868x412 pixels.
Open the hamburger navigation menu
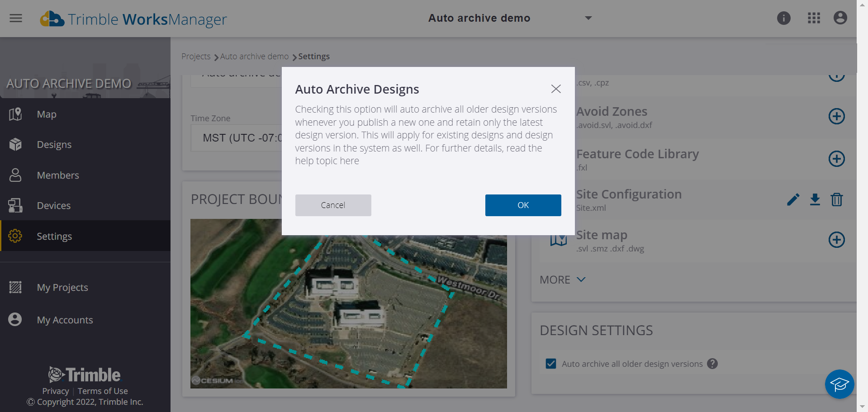click(x=16, y=18)
